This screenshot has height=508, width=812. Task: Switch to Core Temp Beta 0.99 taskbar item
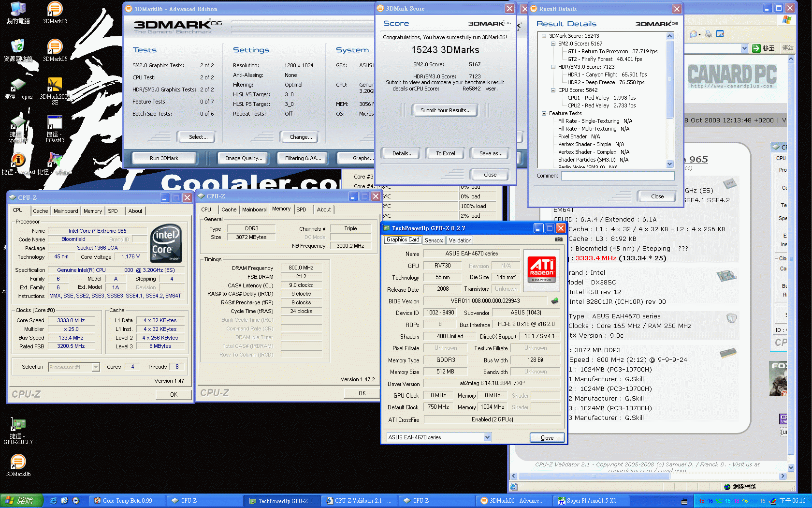click(128, 501)
